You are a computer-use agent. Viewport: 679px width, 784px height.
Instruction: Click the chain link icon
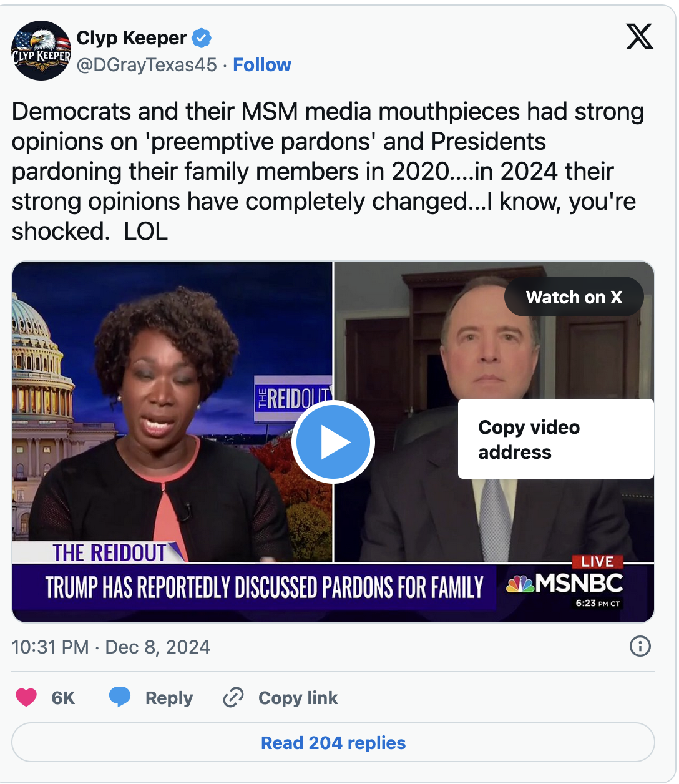click(233, 697)
